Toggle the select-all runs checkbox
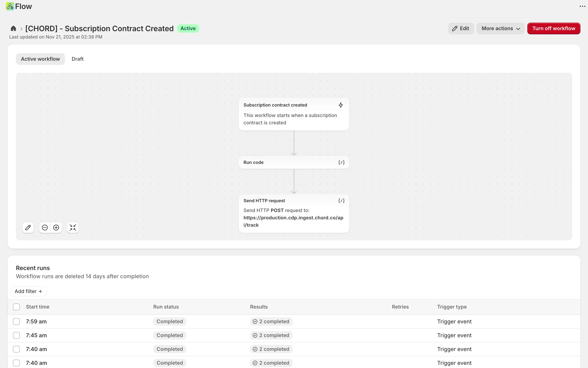Viewport: 588px width, 368px height. pyautogui.click(x=16, y=307)
